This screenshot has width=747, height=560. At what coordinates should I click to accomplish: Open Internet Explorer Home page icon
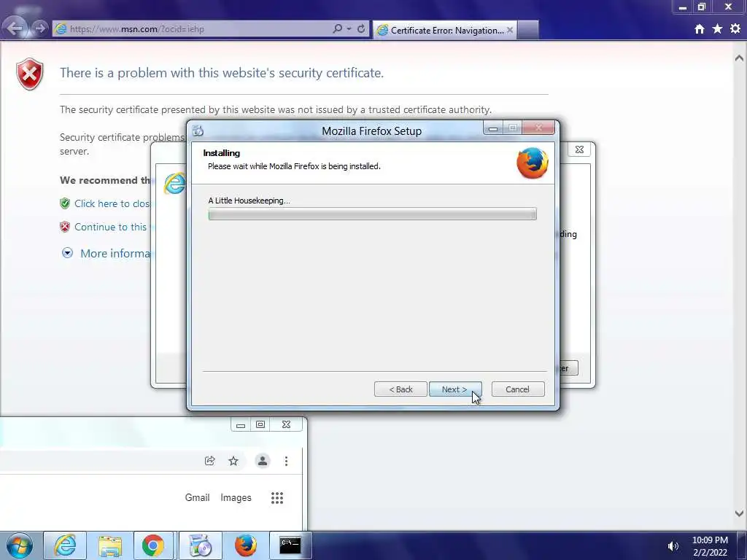click(699, 29)
